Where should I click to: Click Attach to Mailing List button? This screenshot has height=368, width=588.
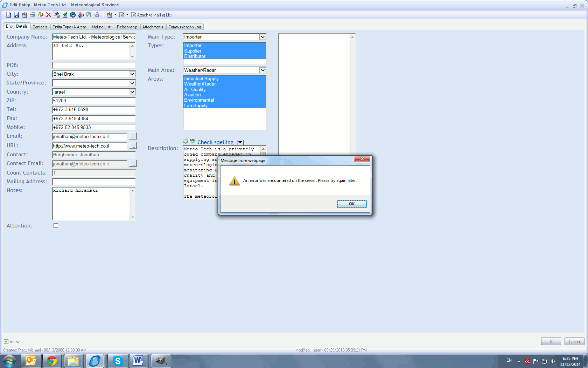(x=151, y=15)
